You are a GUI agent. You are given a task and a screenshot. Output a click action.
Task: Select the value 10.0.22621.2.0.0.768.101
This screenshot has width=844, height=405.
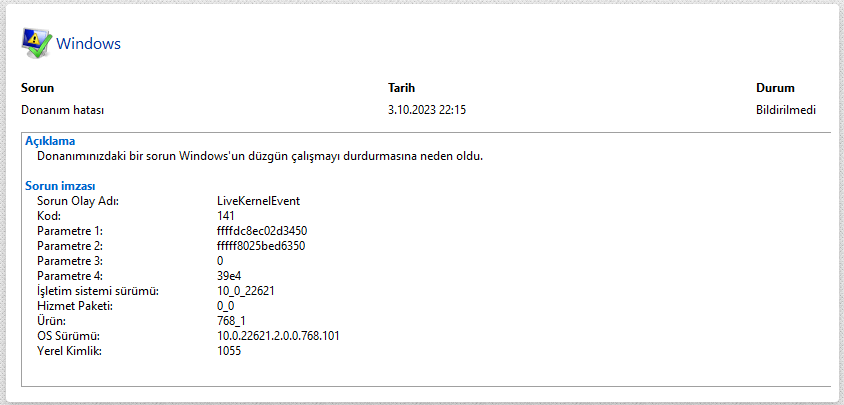point(278,336)
